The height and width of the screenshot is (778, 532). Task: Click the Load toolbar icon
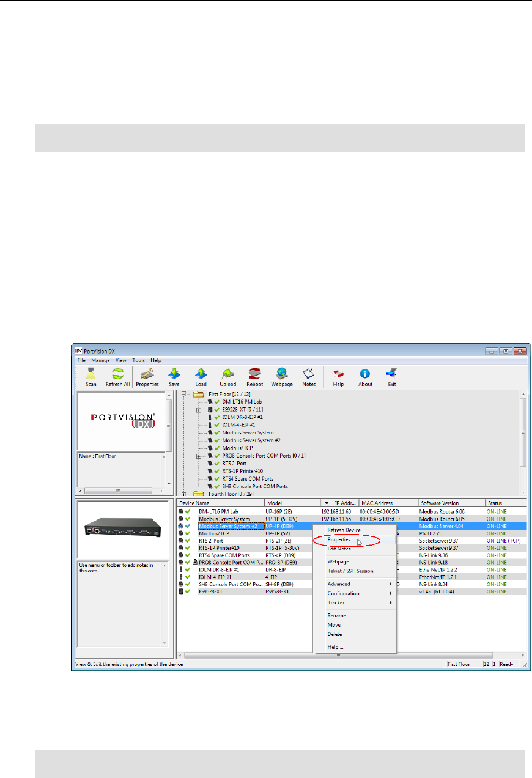201,377
